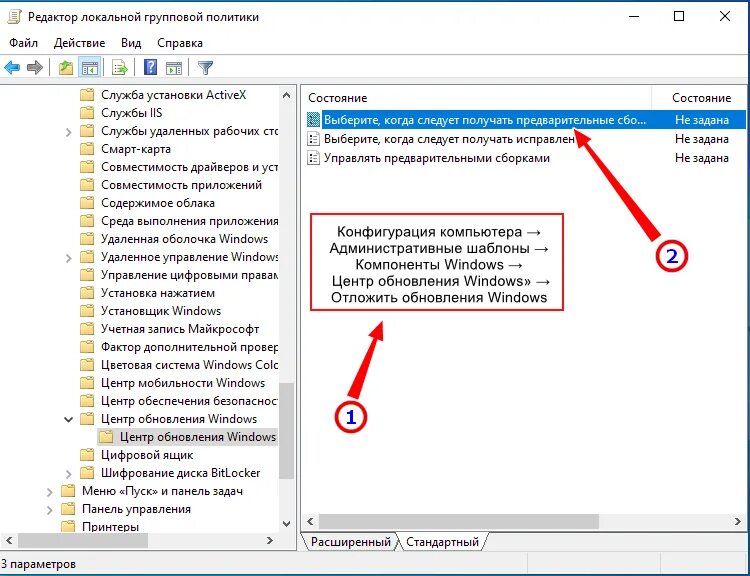Click folder icon beside Цифровой ящик

point(87,454)
